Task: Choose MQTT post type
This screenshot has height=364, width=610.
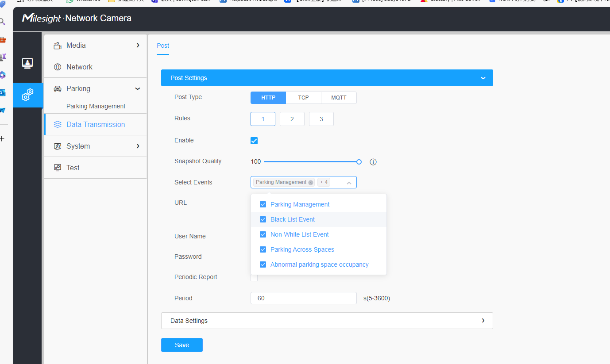Action: [339, 98]
